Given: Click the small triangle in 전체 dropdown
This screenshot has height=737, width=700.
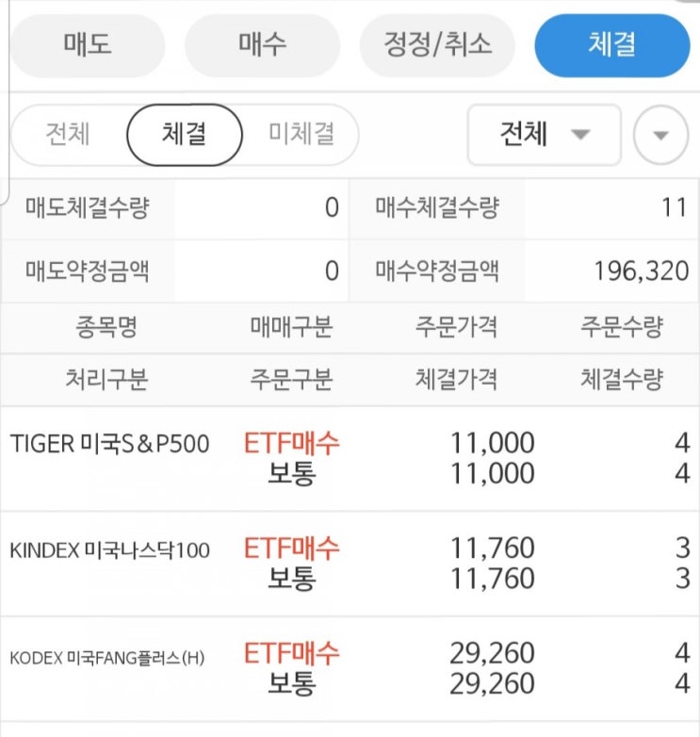Looking at the screenshot, I should pyautogui.click(x=580, y=135).
